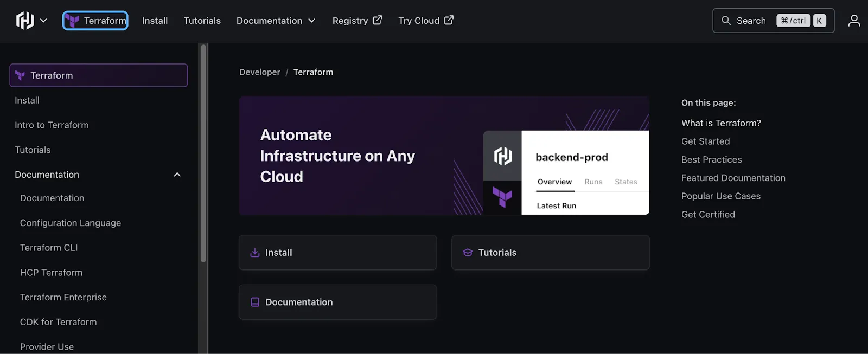Screen dimensions: 868x354
Task: Open Tutorials in the left sidebar
Action: point(33,150)
